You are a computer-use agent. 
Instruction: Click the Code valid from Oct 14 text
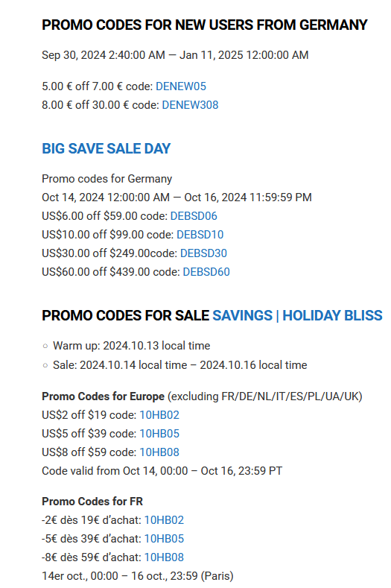pyautogui.click(x=162, y=471)
